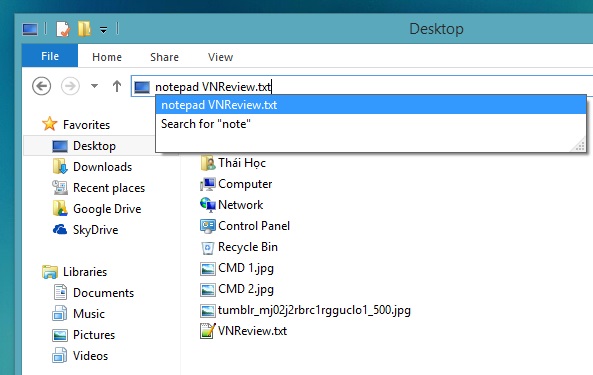Viewport: 593px width, 375px height.
Task: Click the Recycle Bin icon
Action: tap(208, 247)
